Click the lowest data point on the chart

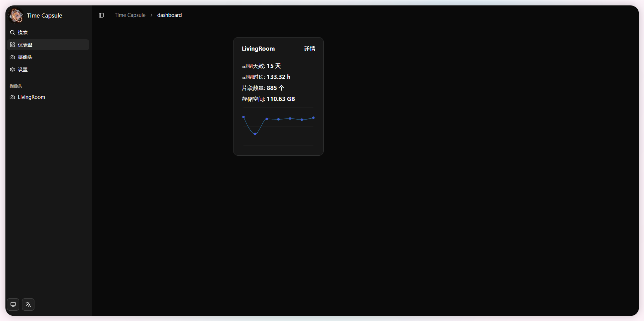pyautogui.click(x=255, y=134)
